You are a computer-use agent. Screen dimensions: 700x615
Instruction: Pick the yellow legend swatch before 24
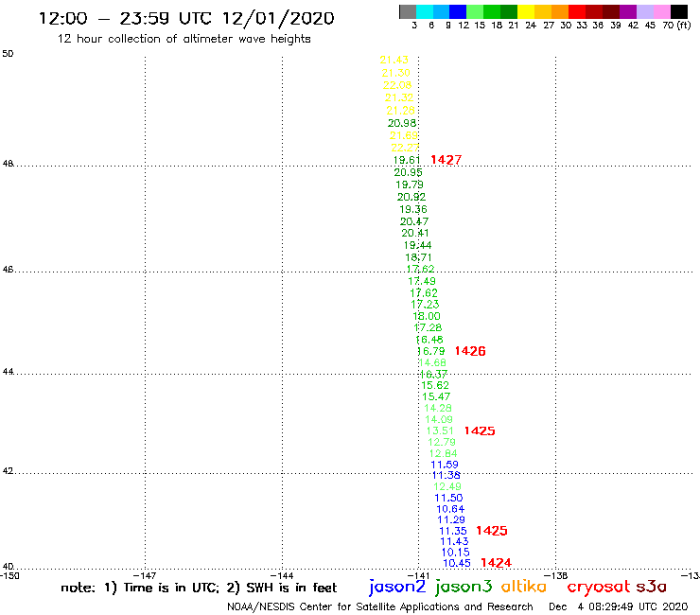tap(526, 11)
